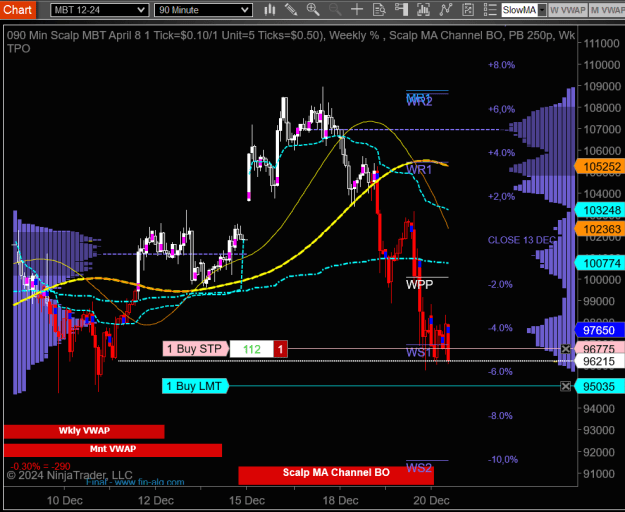Image resolution: width=625 pixels, height=512 pixels.
Task: Cancel the Buy LMT order at 95035
Action: 565,386
